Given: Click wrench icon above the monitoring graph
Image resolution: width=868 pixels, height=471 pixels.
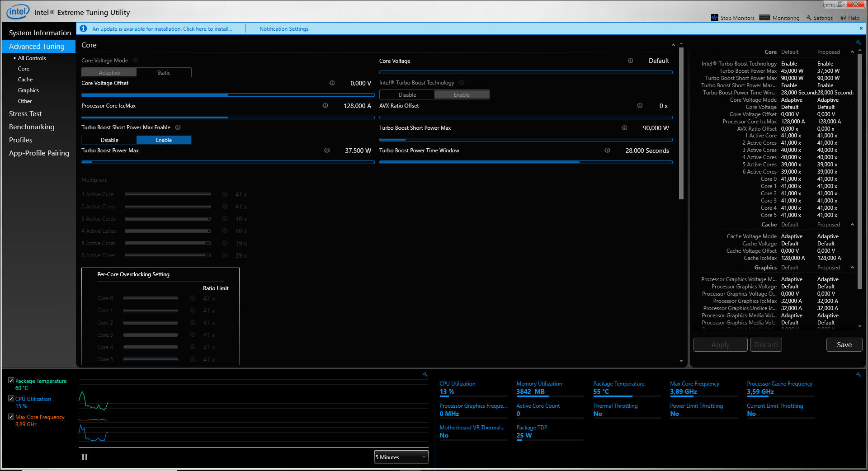Looking at the screenshot, I should (x=425, y=374).
